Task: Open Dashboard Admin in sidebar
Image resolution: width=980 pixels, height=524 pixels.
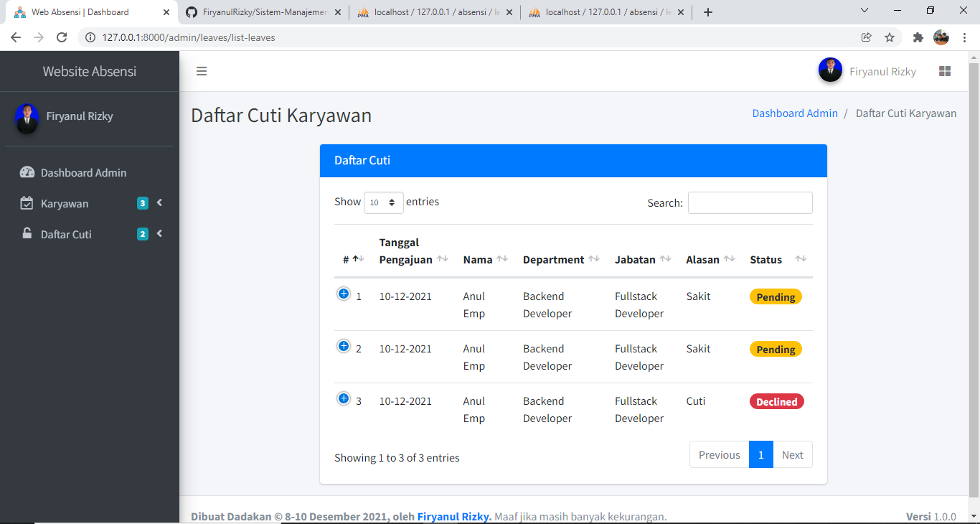Action: click(90, 172)
